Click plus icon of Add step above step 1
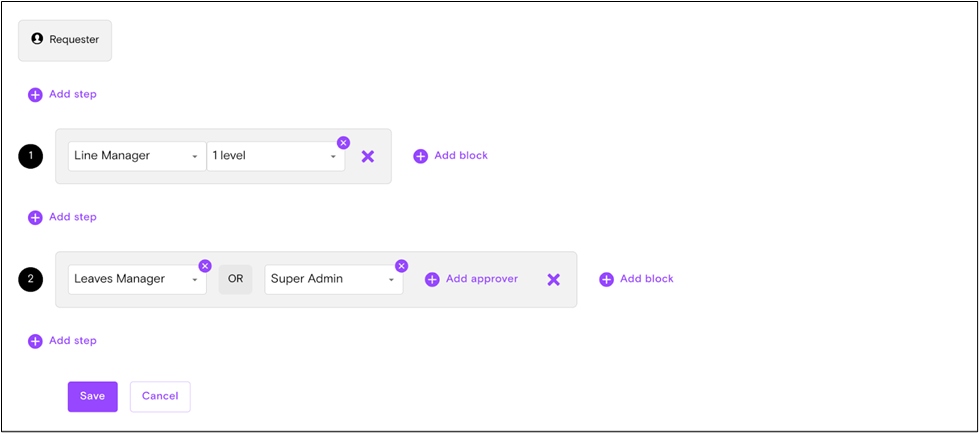Viewport: 979px width, 433px height. point(35,95)
